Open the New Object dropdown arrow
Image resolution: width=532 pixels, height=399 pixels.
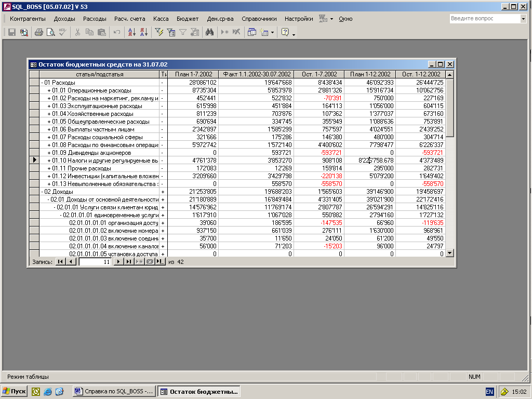273,32
